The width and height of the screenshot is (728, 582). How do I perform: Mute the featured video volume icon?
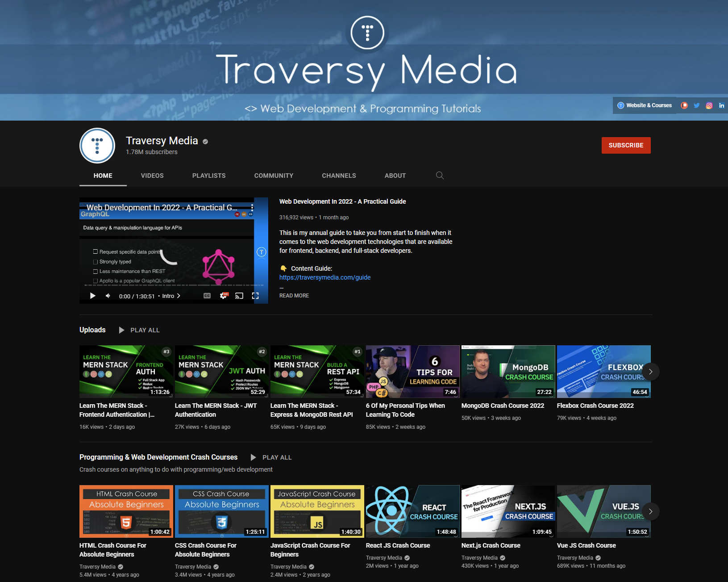(108, 296)
